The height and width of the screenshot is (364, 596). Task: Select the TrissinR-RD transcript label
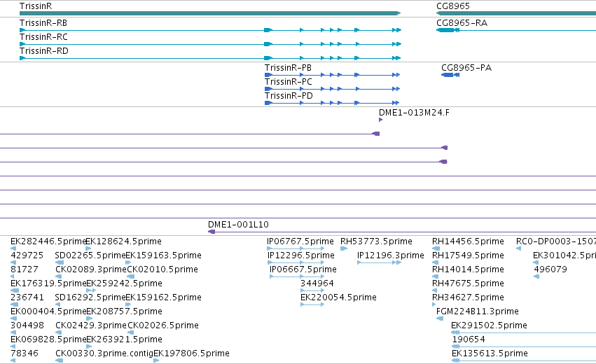click(x=44, y=51)
